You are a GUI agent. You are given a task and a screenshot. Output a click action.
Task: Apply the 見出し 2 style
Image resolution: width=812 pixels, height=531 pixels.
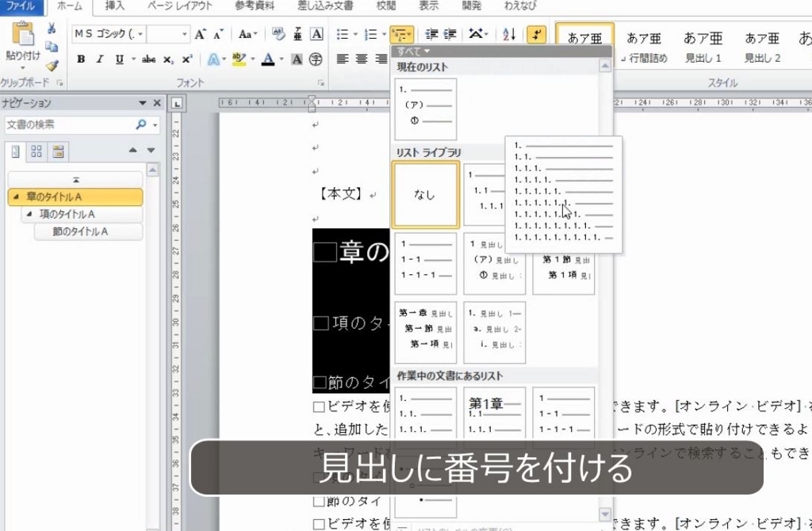[762, 47]
